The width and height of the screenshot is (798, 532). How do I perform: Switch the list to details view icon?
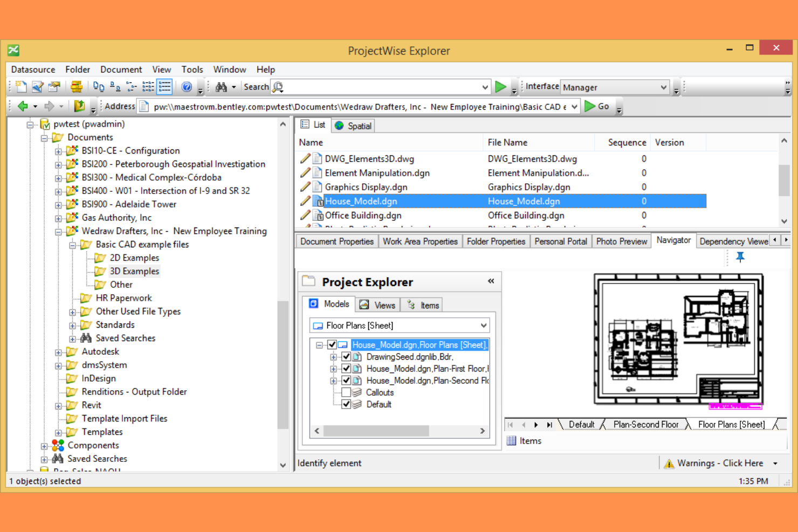(x=165, y=86)
